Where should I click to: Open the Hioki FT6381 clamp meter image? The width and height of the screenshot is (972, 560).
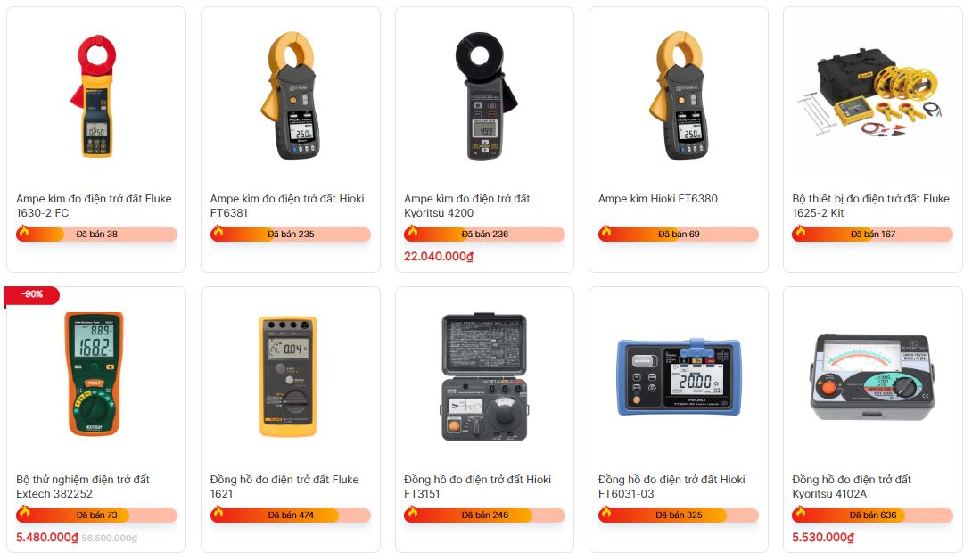[x=290, y=96]
